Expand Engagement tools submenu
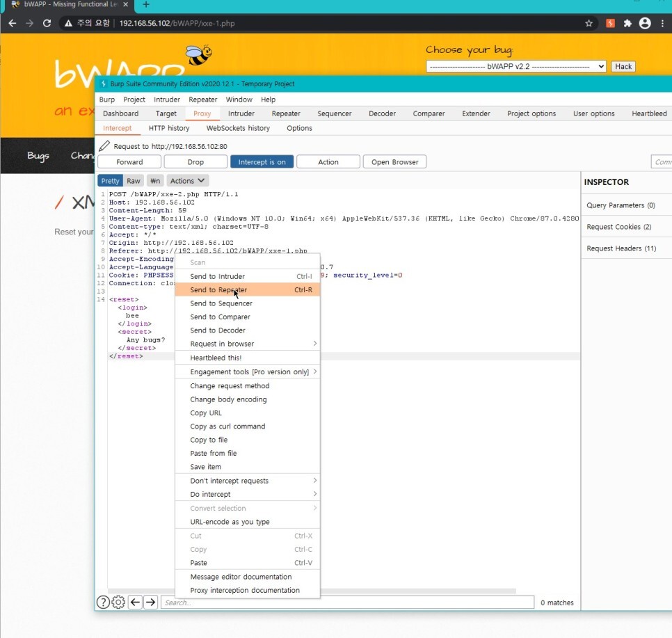Image resolution: width=672 pixels, height=638 pixels. pos(248,372)
